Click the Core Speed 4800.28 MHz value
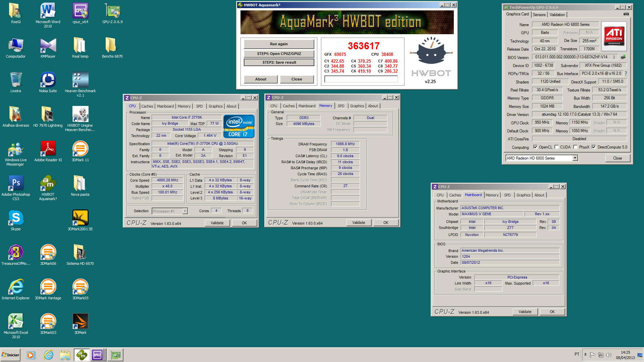 [x=167, y=180]
